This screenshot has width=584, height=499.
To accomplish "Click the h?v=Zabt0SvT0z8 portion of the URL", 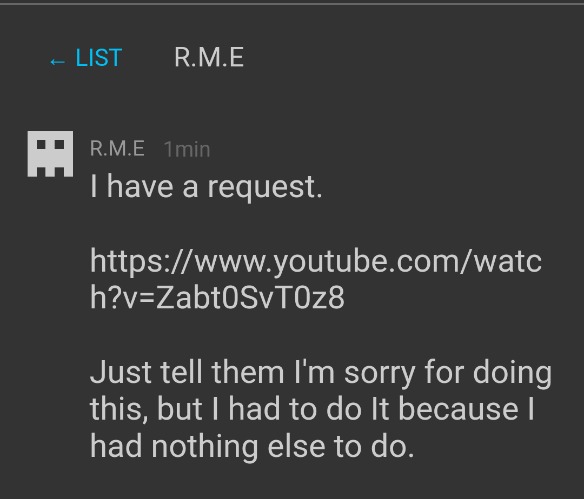I will (218, 298).
